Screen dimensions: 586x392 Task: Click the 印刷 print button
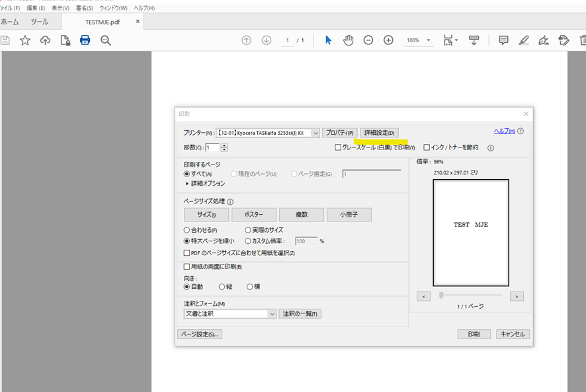click(x=474, y=334)
